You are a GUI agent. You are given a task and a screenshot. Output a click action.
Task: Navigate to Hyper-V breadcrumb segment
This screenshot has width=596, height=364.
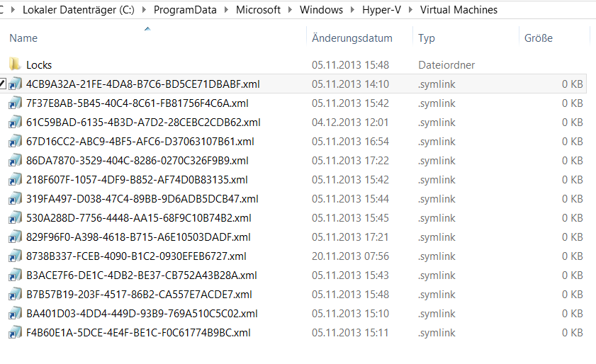click(381, 9)
